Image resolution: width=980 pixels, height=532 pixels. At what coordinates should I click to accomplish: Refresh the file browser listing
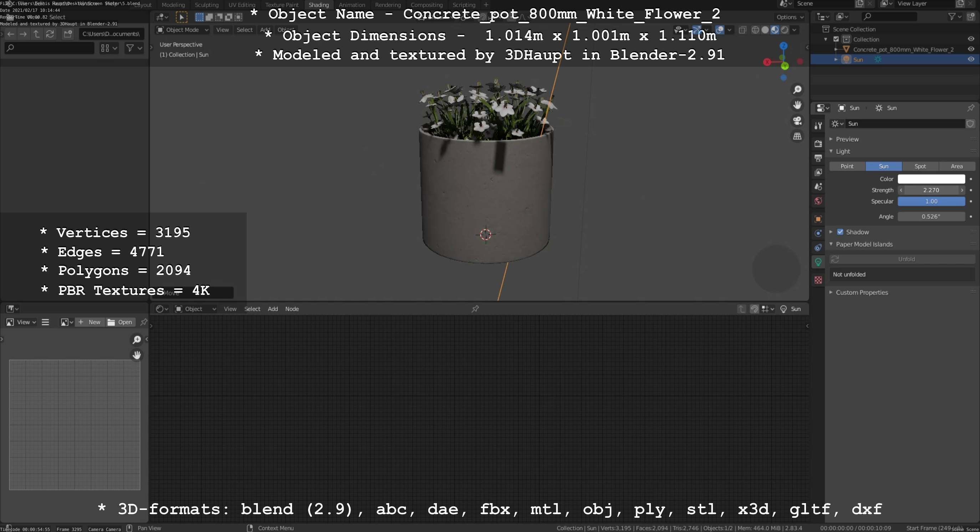pyautogui.click(x=50, y=34)
